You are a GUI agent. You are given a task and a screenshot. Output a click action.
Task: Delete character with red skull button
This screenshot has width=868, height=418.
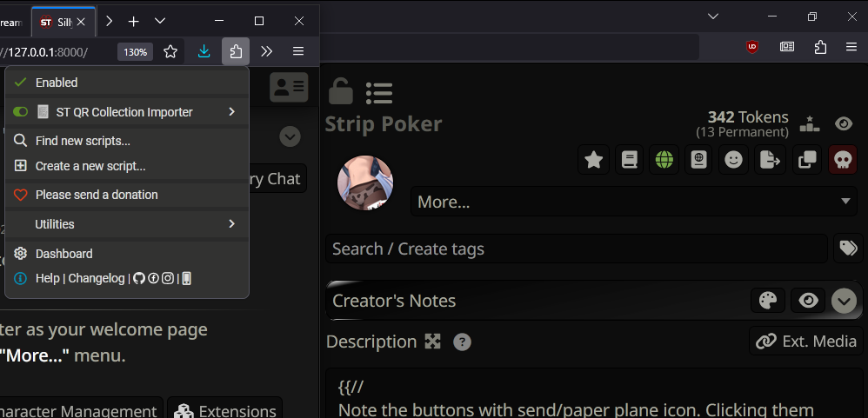[x=843, y=160]
